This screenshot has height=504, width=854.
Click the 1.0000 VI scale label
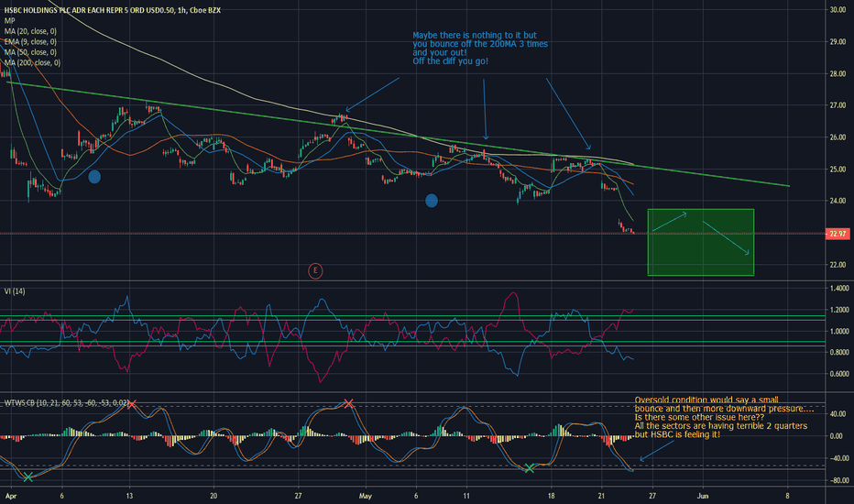838,332
